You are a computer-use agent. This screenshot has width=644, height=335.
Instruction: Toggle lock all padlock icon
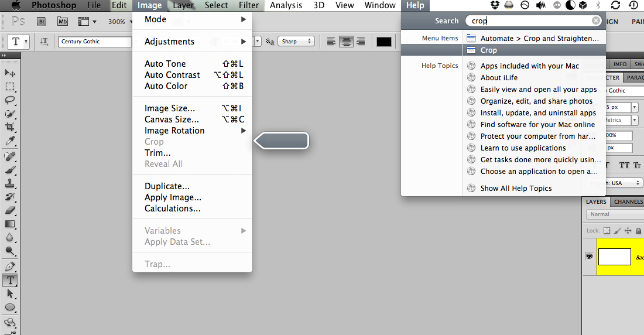[x=638, y=231]
